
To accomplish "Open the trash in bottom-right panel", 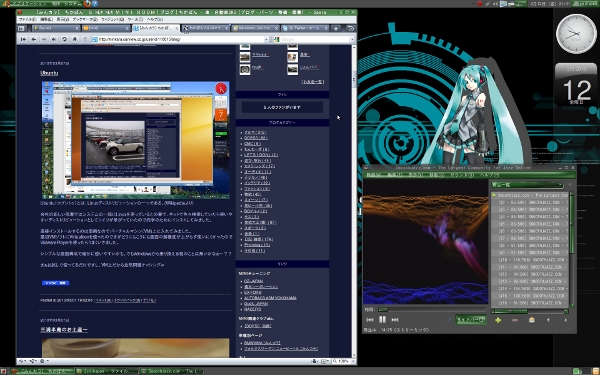I will [594, 371].
